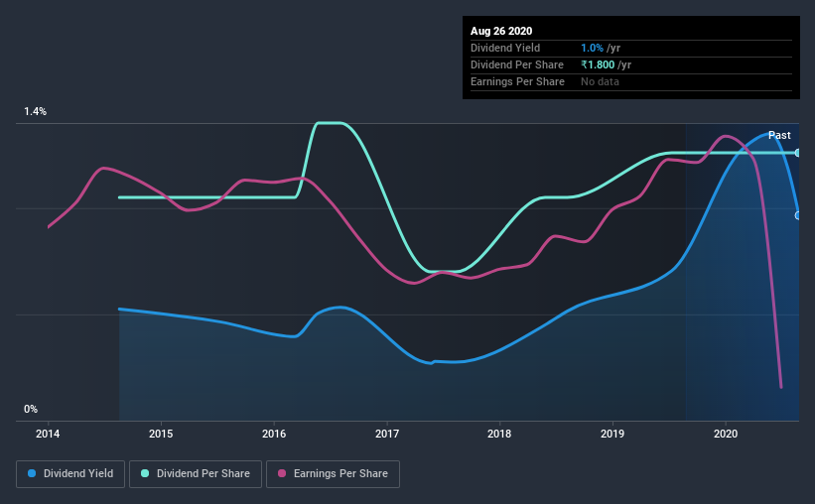The image size is (815, 504).
Task: Toggle the Dividend Per Share legend button
Action: click(196, 474)
